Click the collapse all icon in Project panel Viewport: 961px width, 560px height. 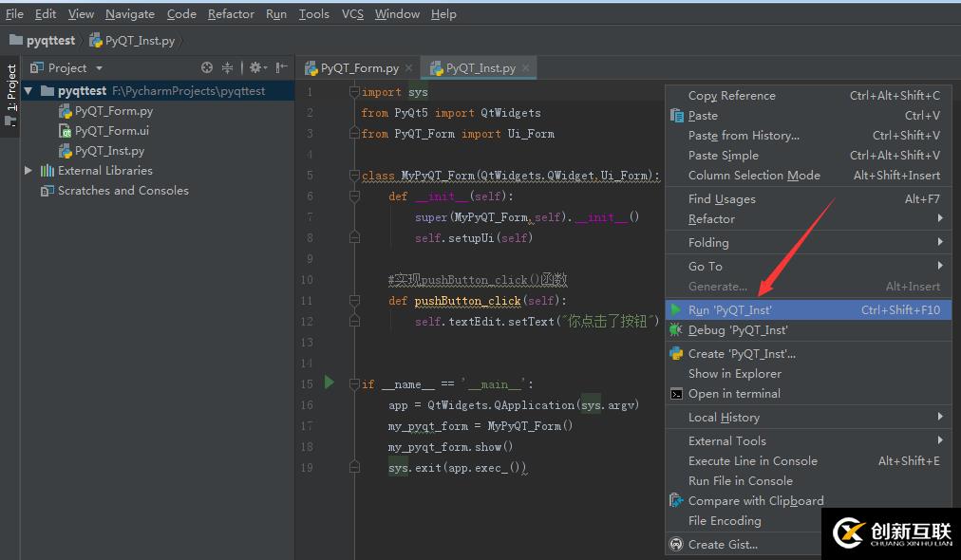pos(227,67)
